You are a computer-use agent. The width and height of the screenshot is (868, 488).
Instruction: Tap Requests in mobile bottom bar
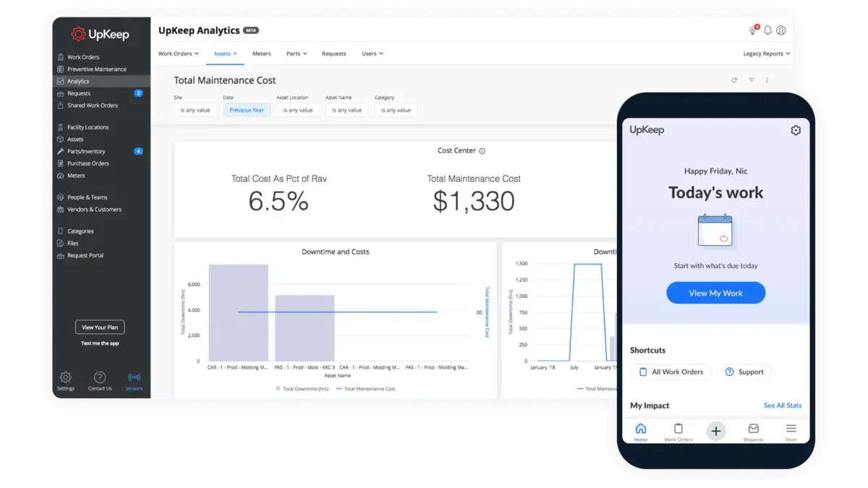coord(754,432)
